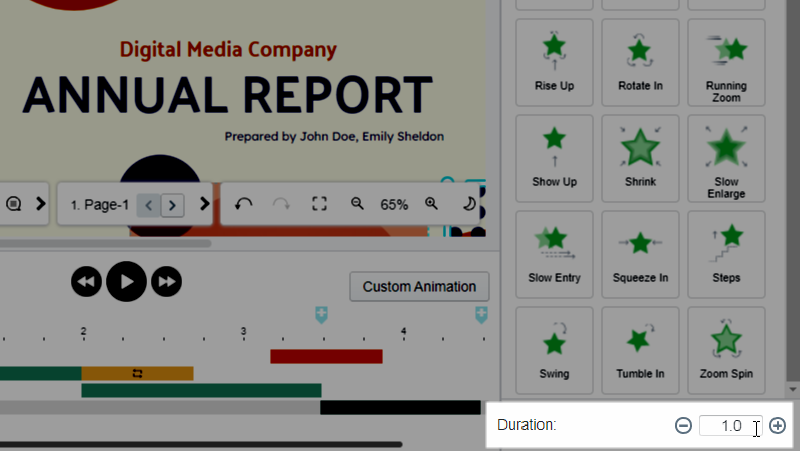This screenshot has width=800, height=451.
Task: Expand the toolbar chevron right of Page-1
Action: (205, 204)
